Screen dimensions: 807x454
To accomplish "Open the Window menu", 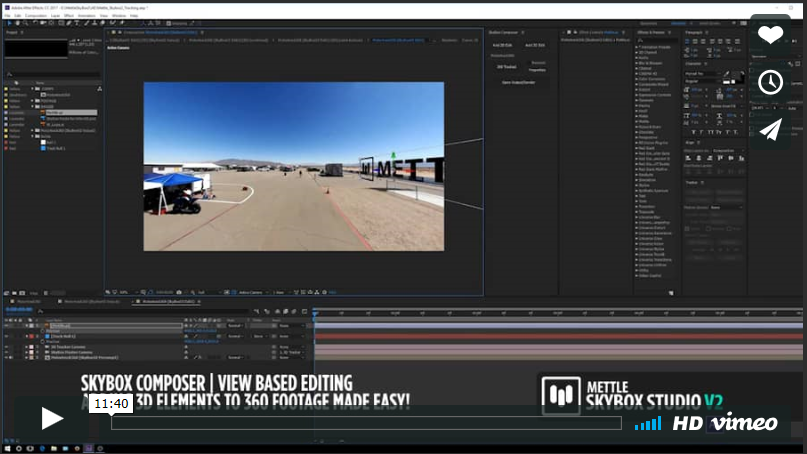I will point(119,16).
